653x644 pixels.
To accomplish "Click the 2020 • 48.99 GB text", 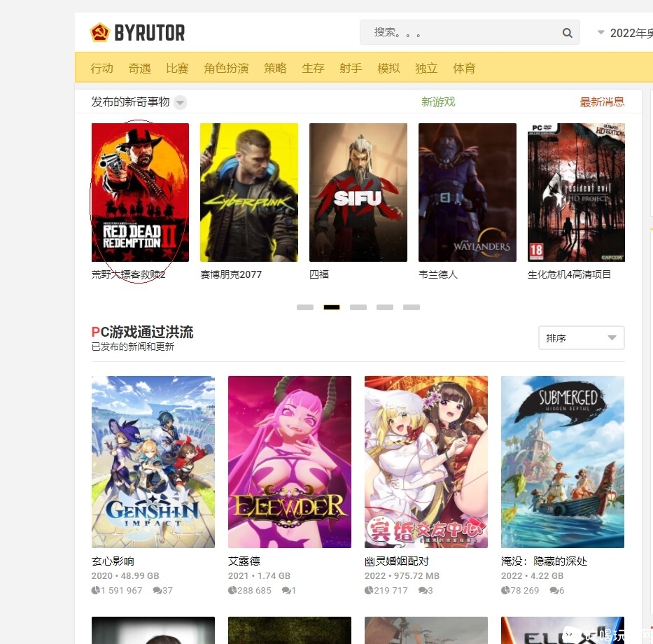I will 125,575.
